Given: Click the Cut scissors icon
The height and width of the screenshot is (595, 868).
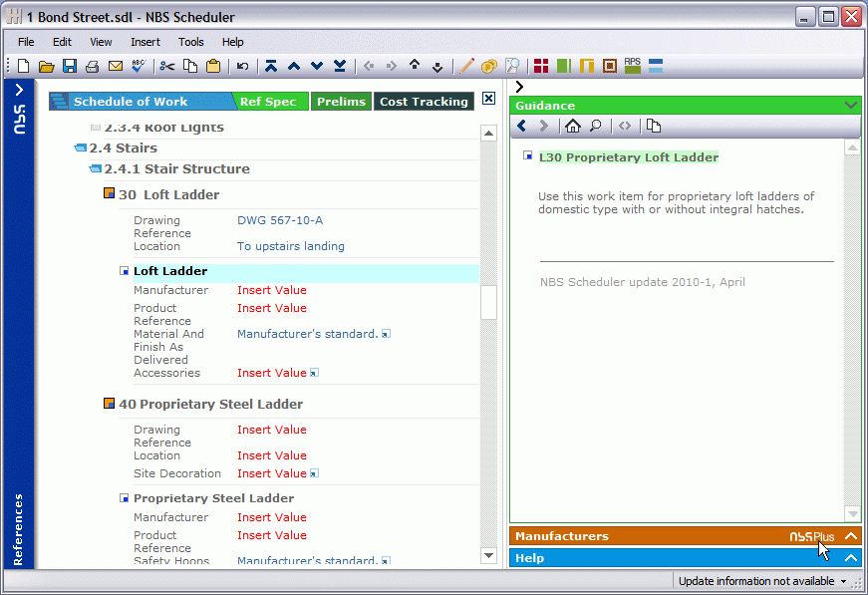Looking at the screenshot, I should click(166, 66).
